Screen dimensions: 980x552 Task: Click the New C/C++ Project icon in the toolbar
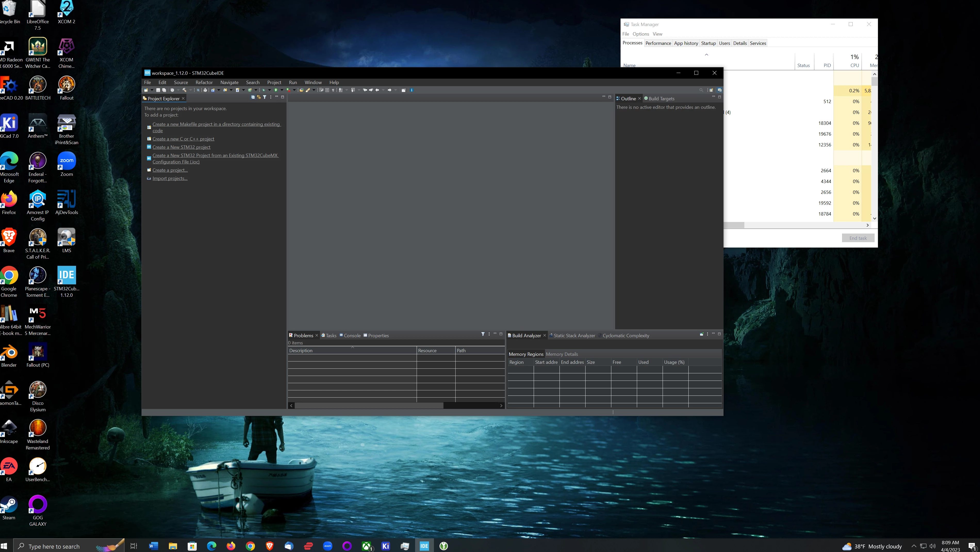213,90
